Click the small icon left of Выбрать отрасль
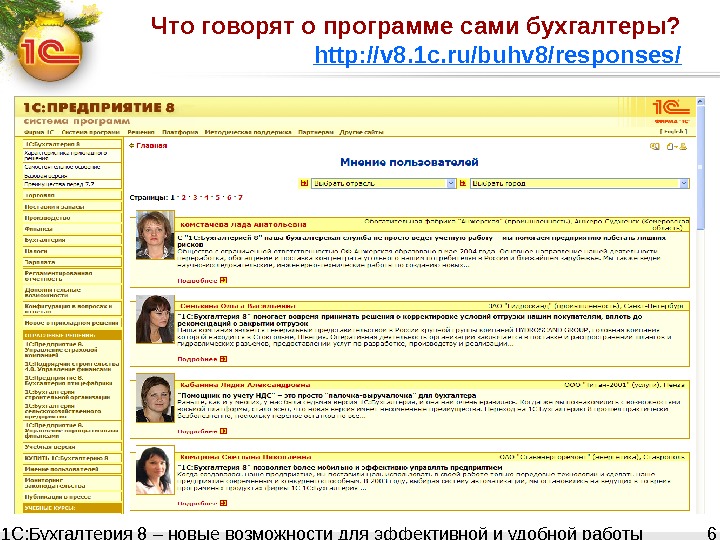Screen dimensions: 720x540 (304, 183)
